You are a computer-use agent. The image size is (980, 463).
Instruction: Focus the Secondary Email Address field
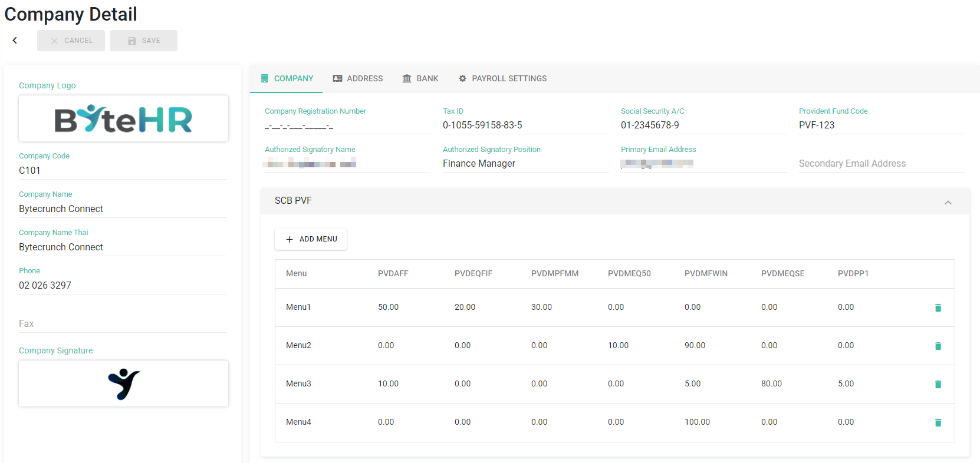(882, 164)
